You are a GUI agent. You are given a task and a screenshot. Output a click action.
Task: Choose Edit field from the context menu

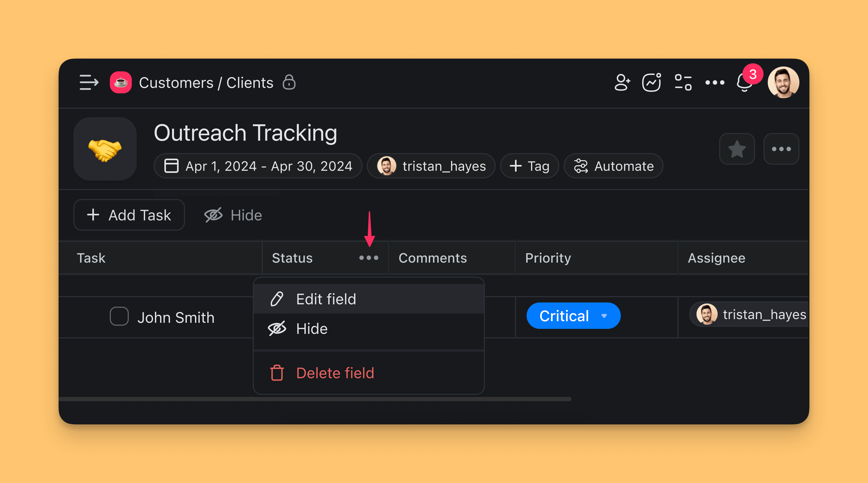(326, 299)
